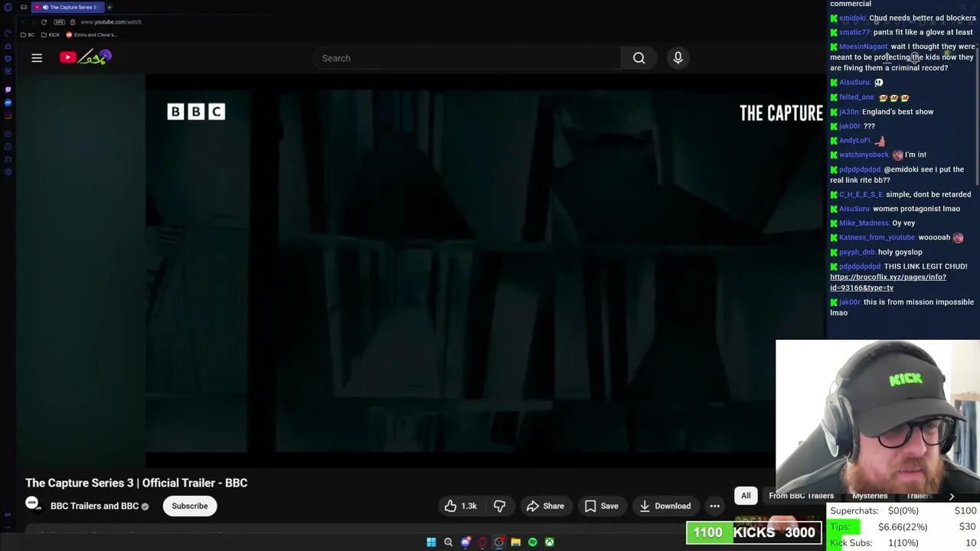980x551 pixels.
Task: Open Windows Start menu
Action: (x=431, y=543)
